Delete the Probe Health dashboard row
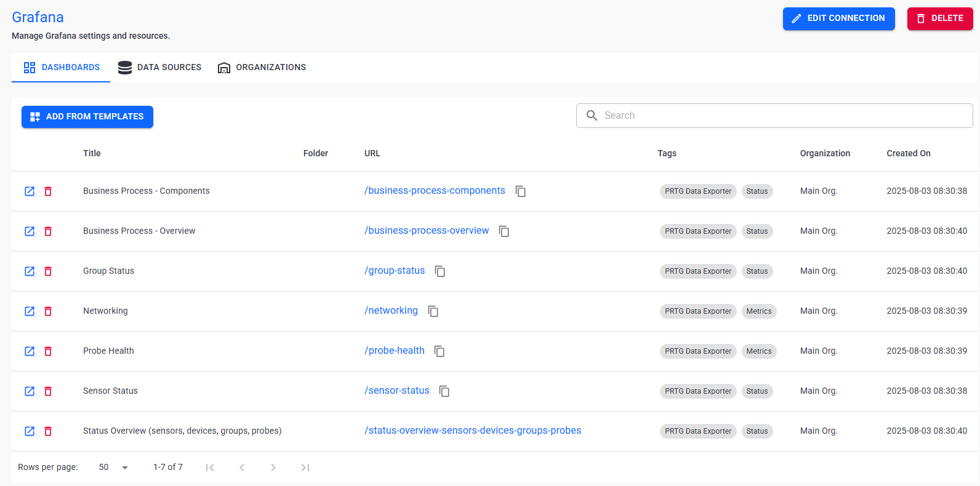This screenshot has width=980, height=486. pyautogui.click(x=48, y=351)
